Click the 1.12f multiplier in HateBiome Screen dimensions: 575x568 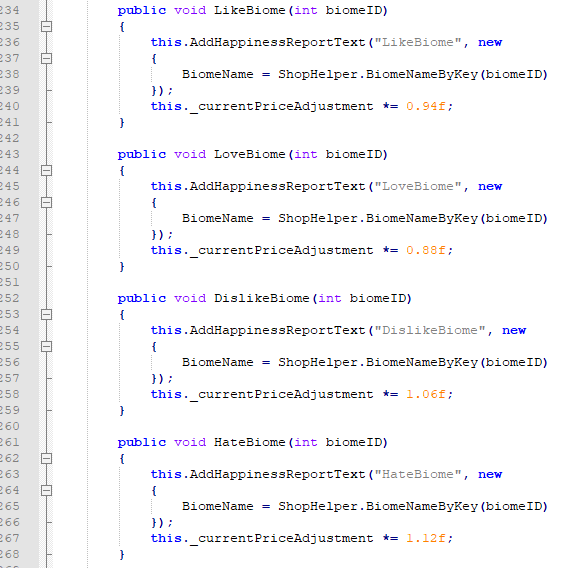coord(426,538)
